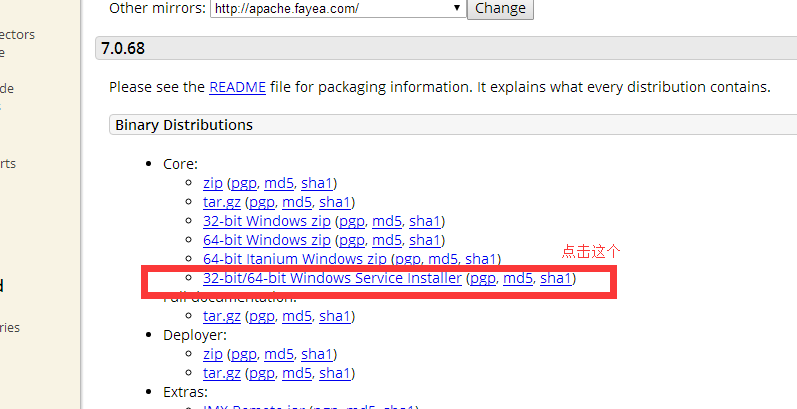Open sha1 checksum for Deployer zip
Screen dimensions: 797x409
pos(317,354)
